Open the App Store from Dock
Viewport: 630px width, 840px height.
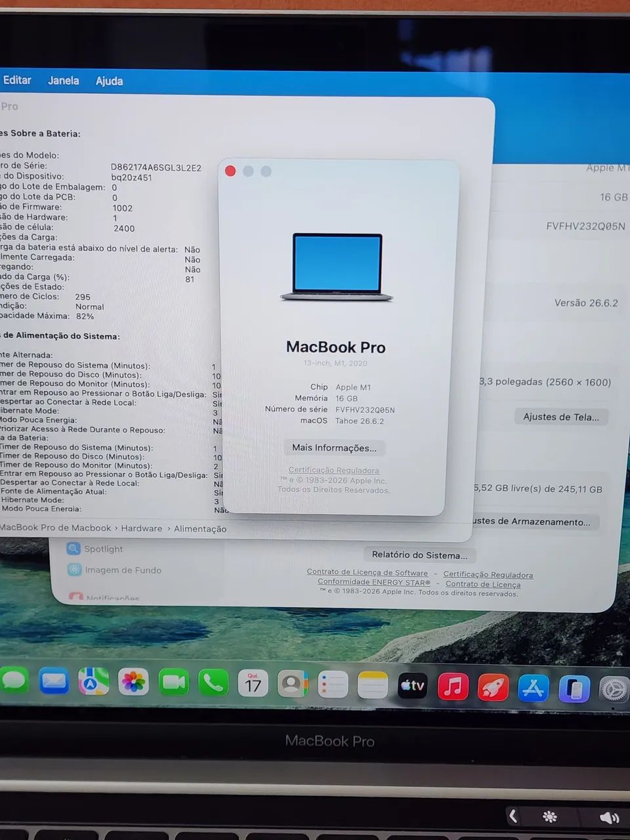(533, 688)
